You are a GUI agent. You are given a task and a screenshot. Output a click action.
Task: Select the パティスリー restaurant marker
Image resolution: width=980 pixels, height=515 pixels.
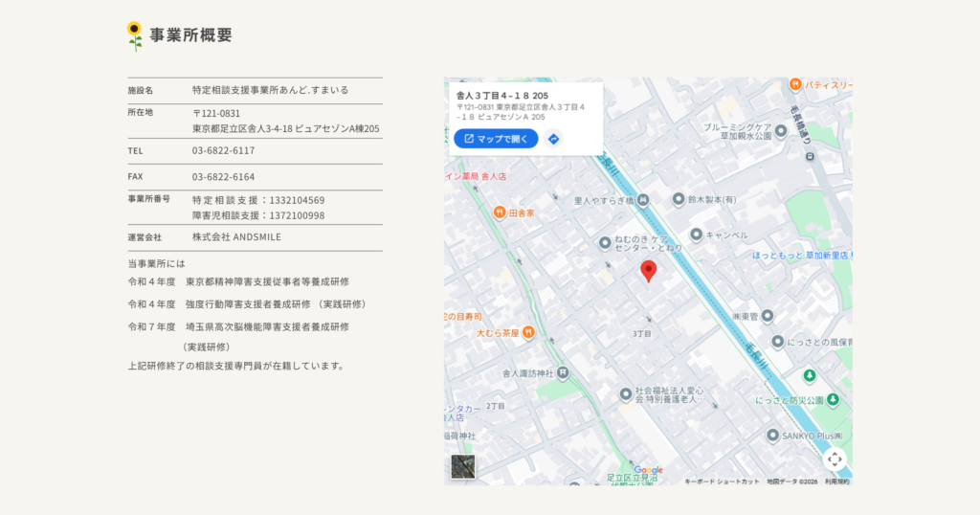(x=795, y=84)
